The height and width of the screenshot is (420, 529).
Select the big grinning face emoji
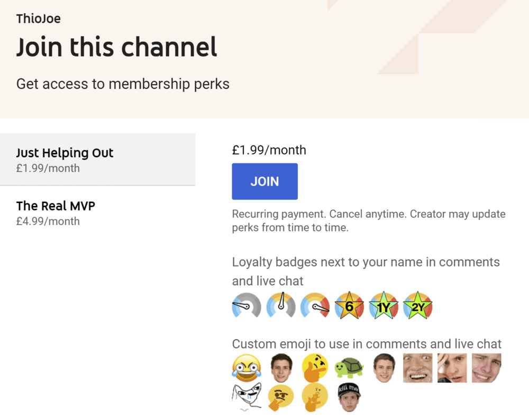[417, 367]
